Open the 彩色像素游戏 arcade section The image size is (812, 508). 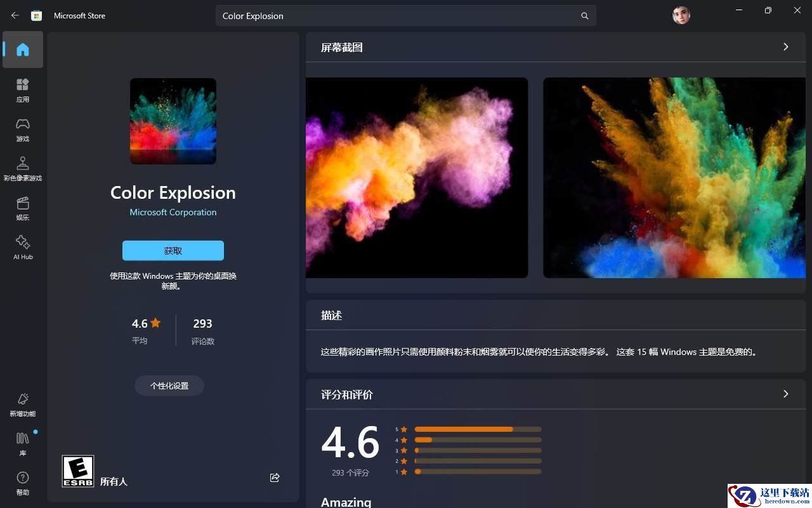tap(23, 169)
